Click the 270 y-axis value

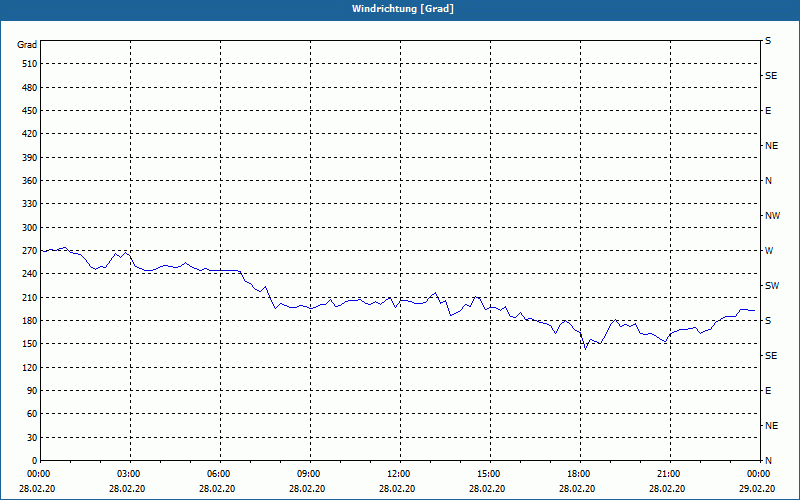coord(29,251)
